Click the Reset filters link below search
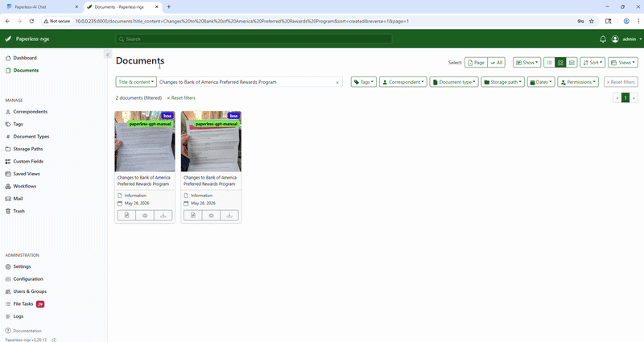The image size is (644, 342). 181,98
